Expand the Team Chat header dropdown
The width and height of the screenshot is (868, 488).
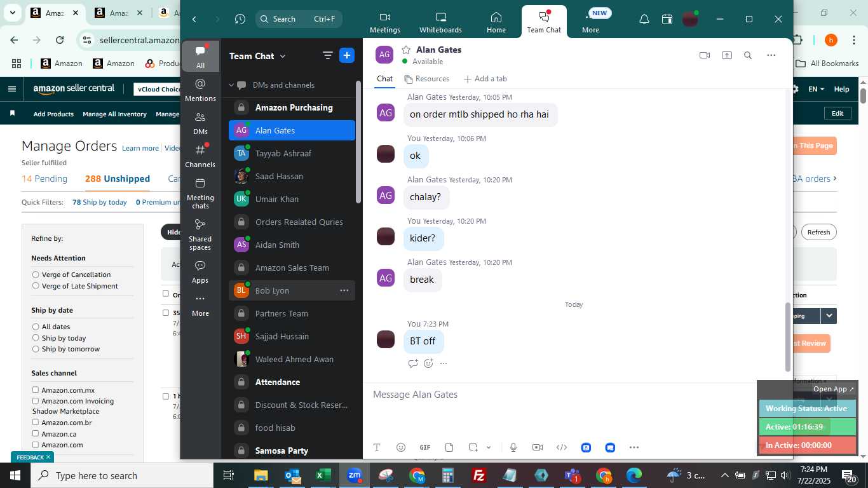(x=283, y=56)
